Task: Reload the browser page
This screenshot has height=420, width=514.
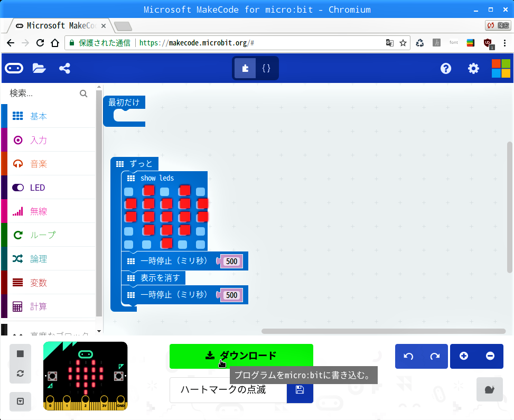Action: tap(40, 43)
